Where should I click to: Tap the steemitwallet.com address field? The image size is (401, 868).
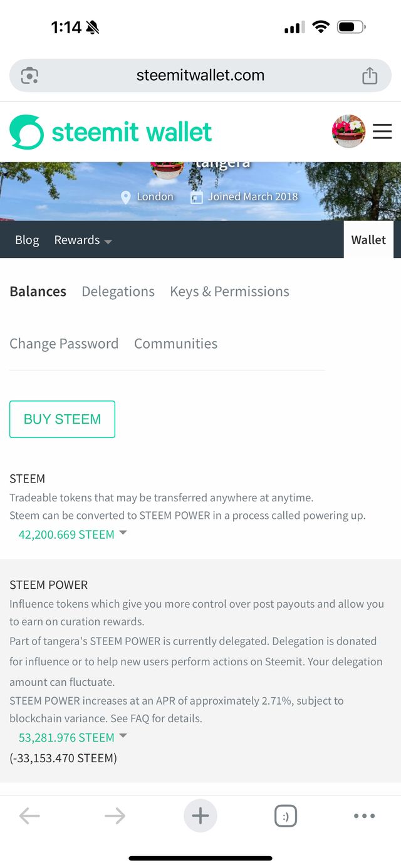(200, 76)
